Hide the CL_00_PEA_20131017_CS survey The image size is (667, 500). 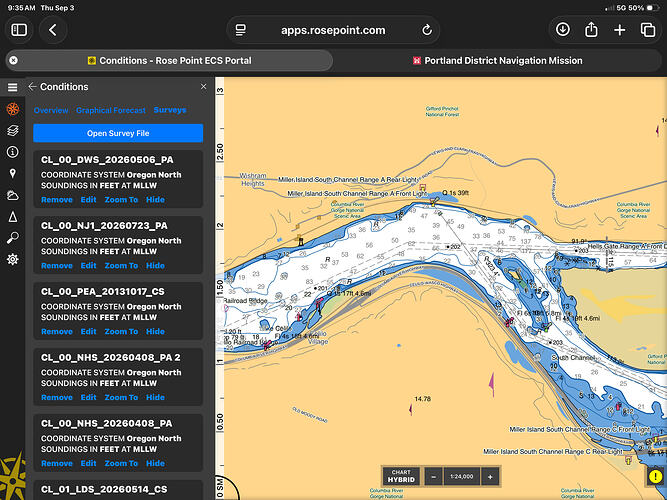coord(155,331)
